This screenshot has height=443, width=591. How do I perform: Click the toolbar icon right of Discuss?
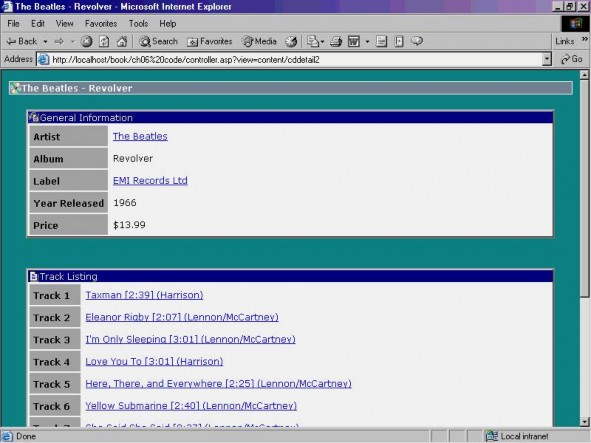click(x=399, y=41)
